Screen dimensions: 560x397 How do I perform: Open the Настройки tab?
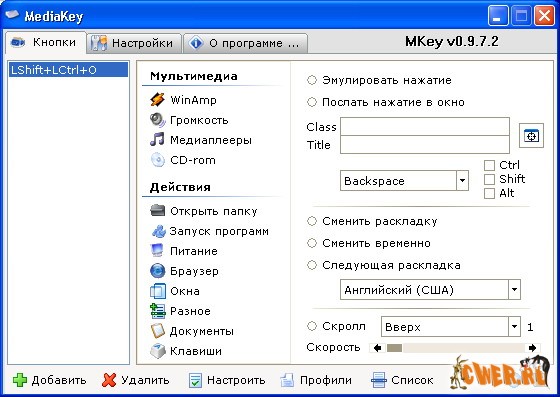(134, 43)
